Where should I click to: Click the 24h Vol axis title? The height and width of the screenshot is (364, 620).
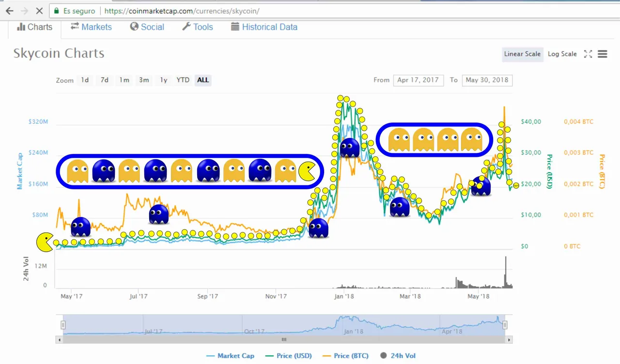click(x=27, y=268)
